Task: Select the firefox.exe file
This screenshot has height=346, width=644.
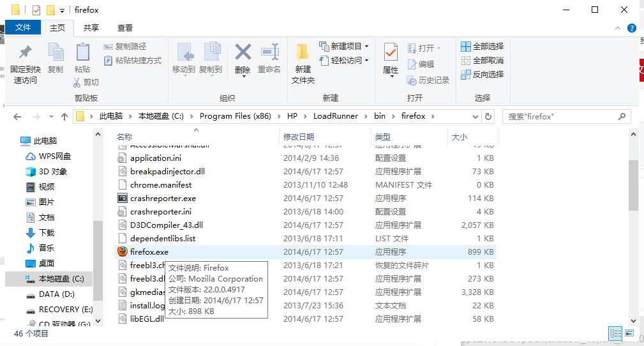Action: coord(306,252)
